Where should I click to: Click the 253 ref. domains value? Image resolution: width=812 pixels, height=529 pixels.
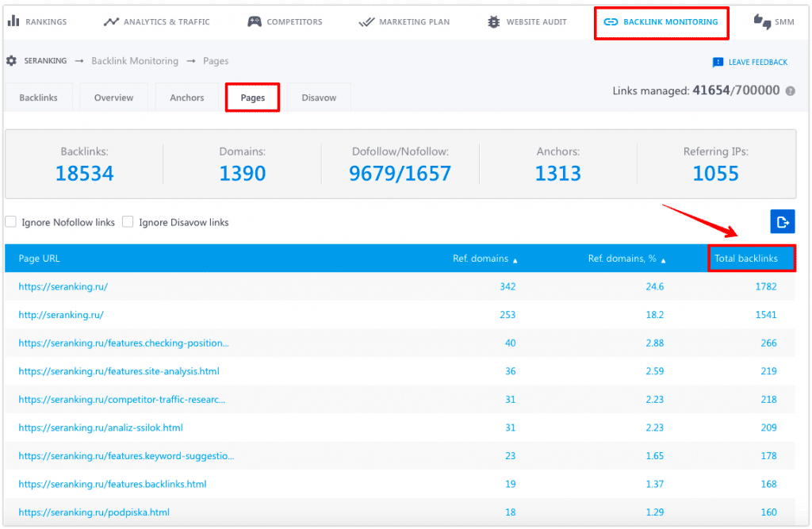[x=507, y=315]
